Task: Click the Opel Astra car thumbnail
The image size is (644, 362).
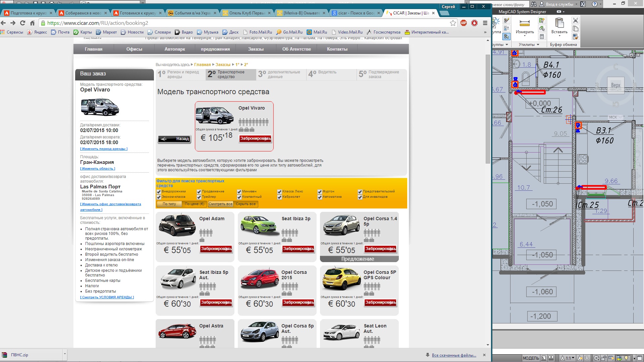Action: coord(177,331)
